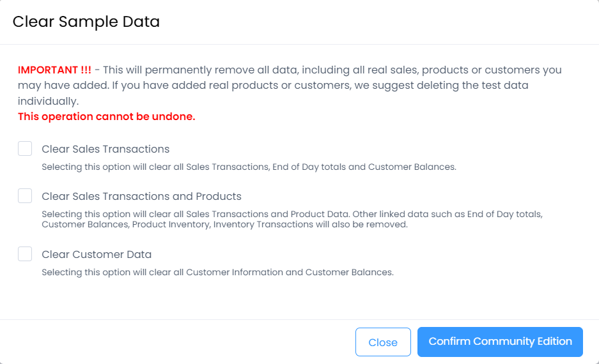This screenshot has width=599, height=364.
Task: Click the "Clear Customer Data" label text
Action: point(97,255)
